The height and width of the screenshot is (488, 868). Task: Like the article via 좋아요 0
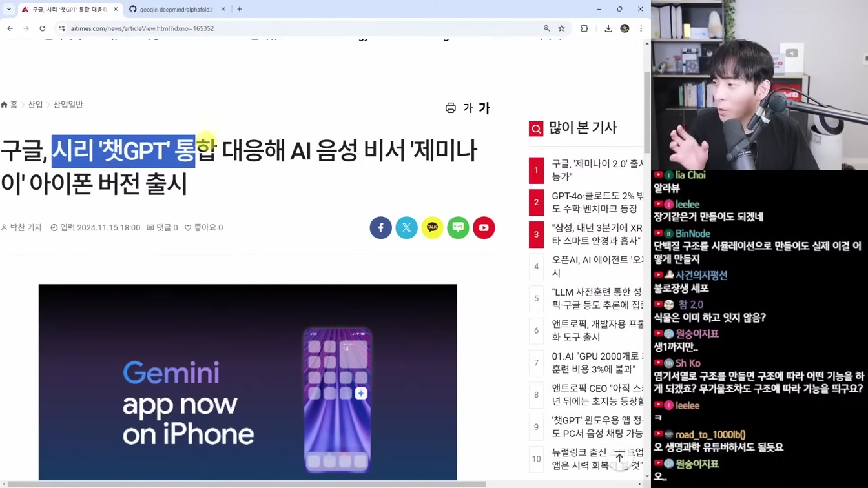click(203, 228)
